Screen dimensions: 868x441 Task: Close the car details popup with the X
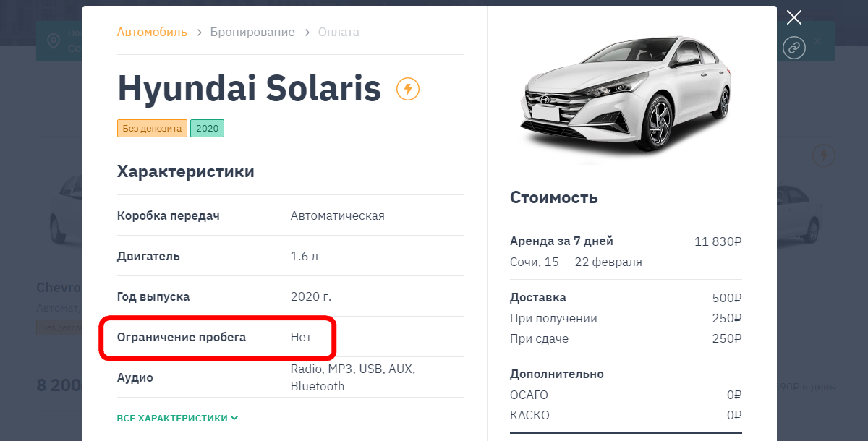point(794,17)
